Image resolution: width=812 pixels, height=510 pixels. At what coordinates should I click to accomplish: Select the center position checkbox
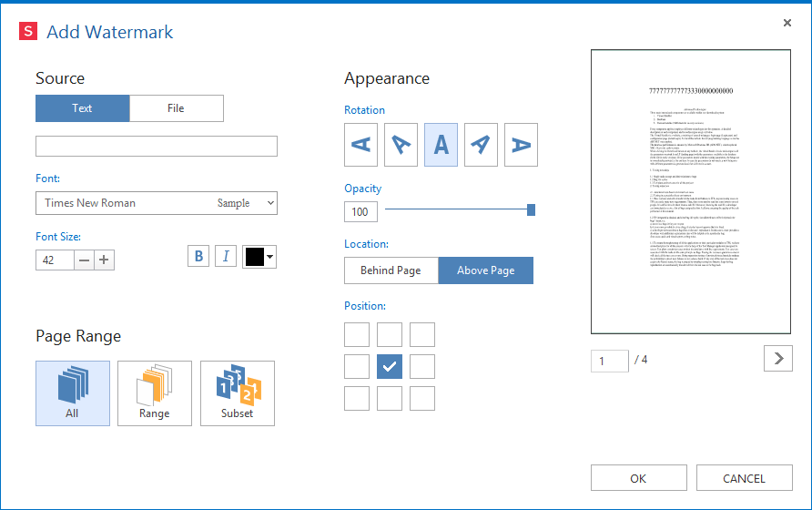point(390,366)
